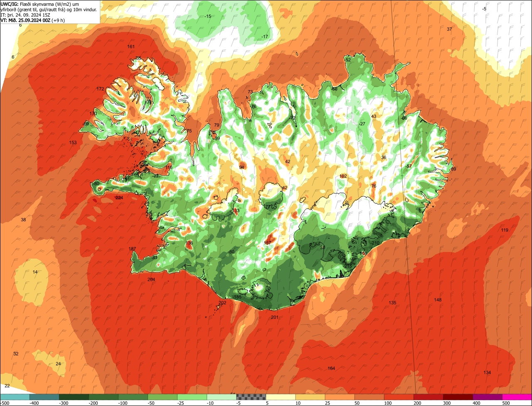Viewport: 532px width, 406px height.
Task: Select the map value '-15'
Action: [x=207, y=16]
